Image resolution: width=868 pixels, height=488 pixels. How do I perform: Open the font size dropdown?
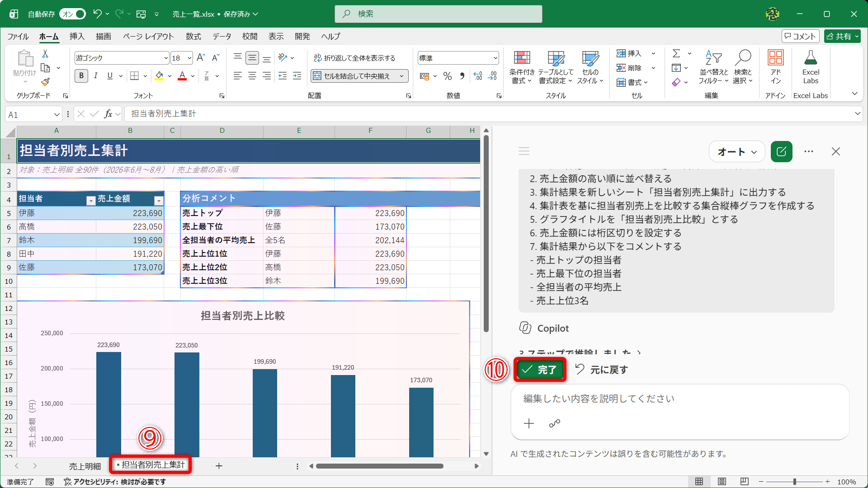click(x=189, y=58)
